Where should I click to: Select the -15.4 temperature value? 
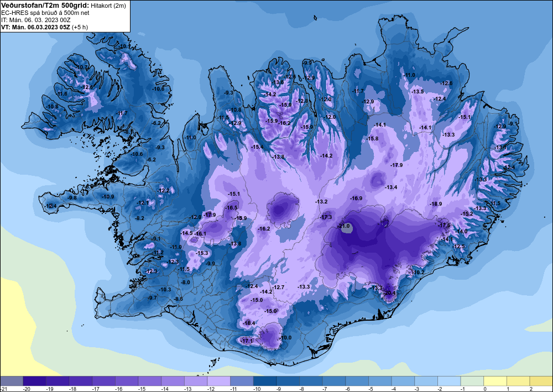(257, 147)
